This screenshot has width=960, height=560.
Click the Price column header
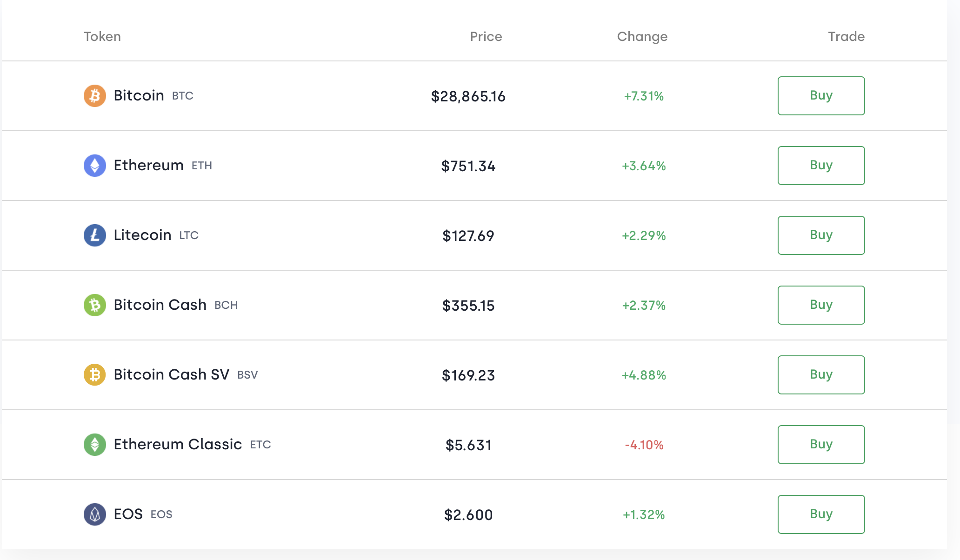click(486, 37)
